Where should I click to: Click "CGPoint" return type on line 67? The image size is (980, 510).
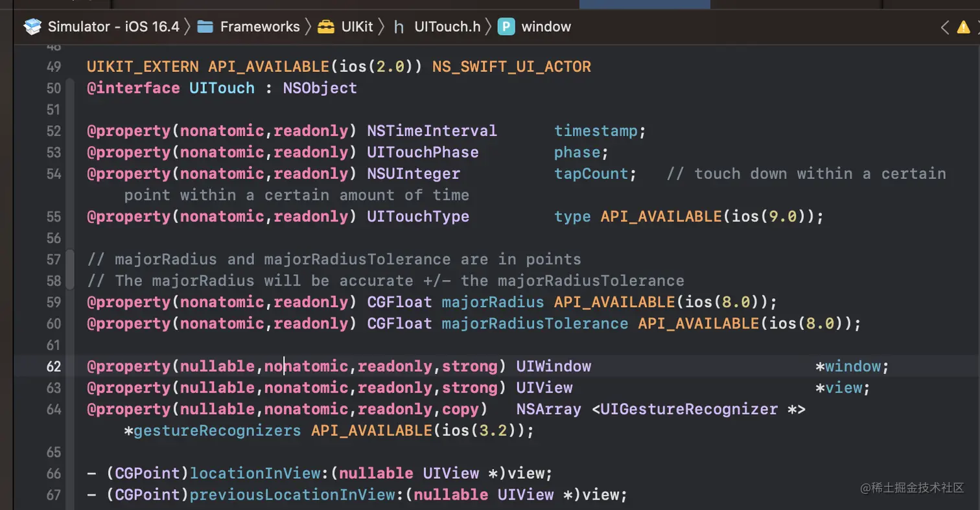click(x=148, y=494)
